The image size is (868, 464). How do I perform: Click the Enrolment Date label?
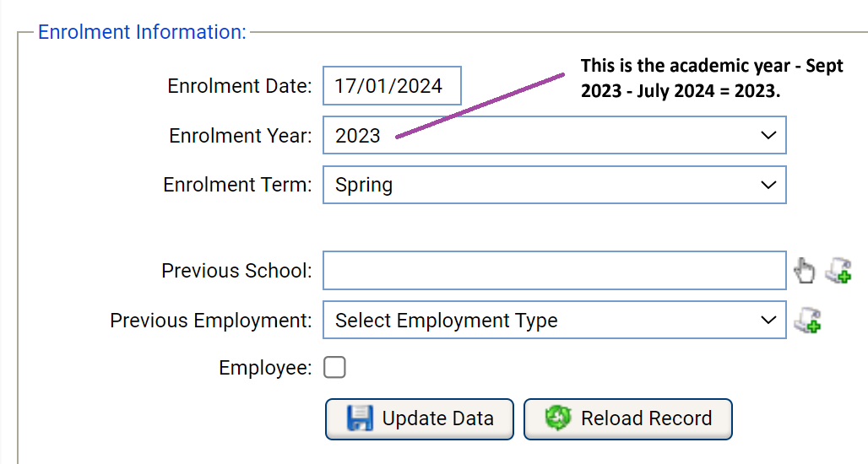coord(240,86)
